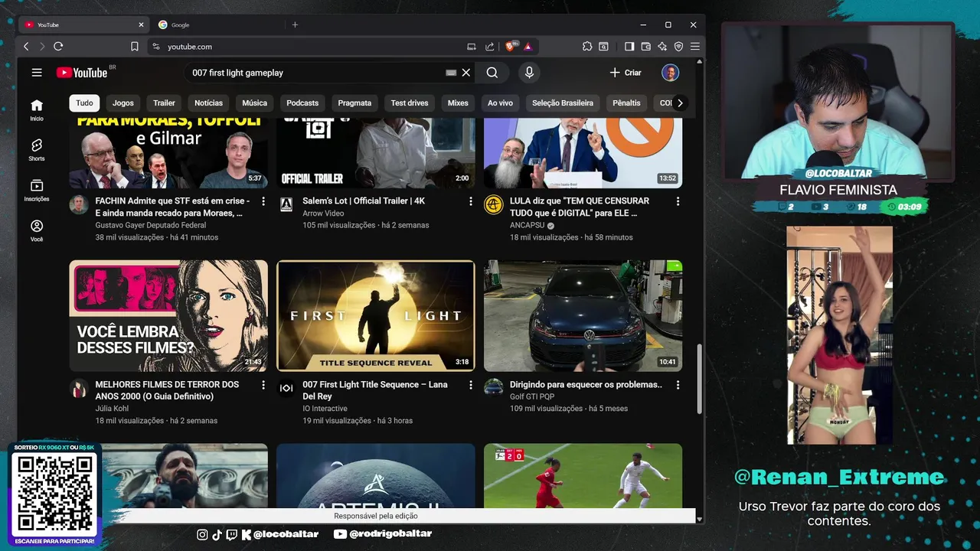This screenshot has height=551, width=980.
Task: Open Inscrições in the sidebar
Action: pyautogui.click(x=37, y=191)
